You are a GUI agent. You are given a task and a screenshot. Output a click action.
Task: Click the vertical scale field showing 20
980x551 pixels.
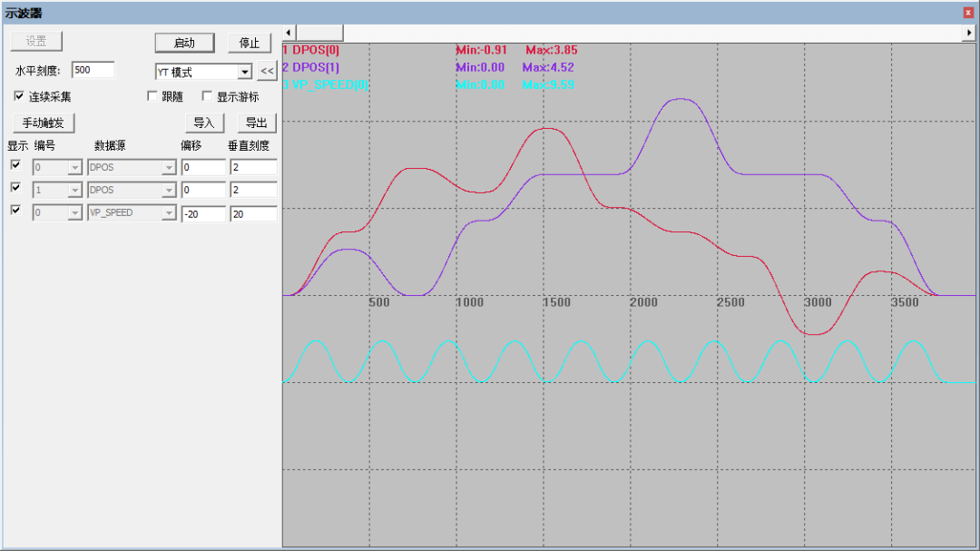click(x=253, y=214)
